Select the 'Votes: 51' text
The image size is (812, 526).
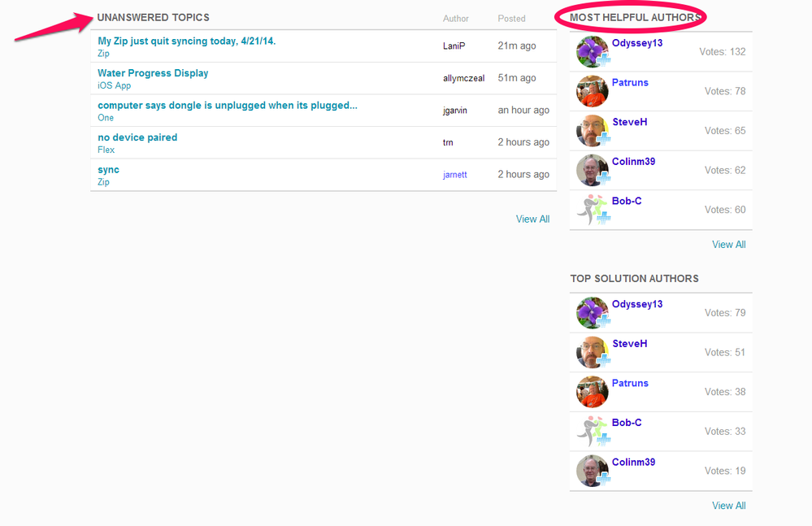[725, 352]
